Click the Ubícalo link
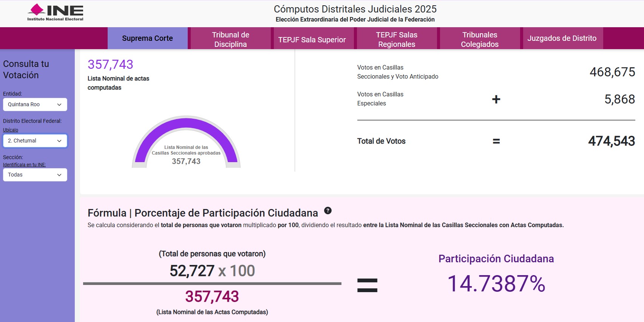Image resolution: width=644 pixels, height=322 pixels. coord(11,130)
